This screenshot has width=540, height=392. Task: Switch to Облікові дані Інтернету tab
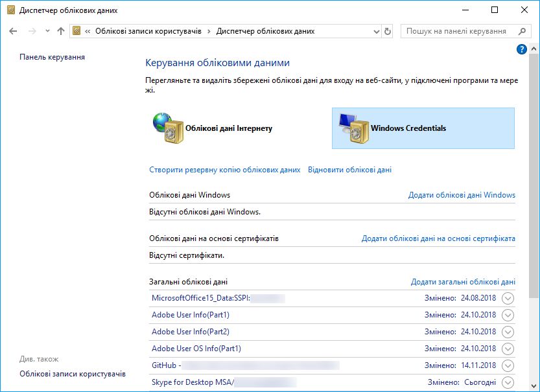click(x=228, y=128)
